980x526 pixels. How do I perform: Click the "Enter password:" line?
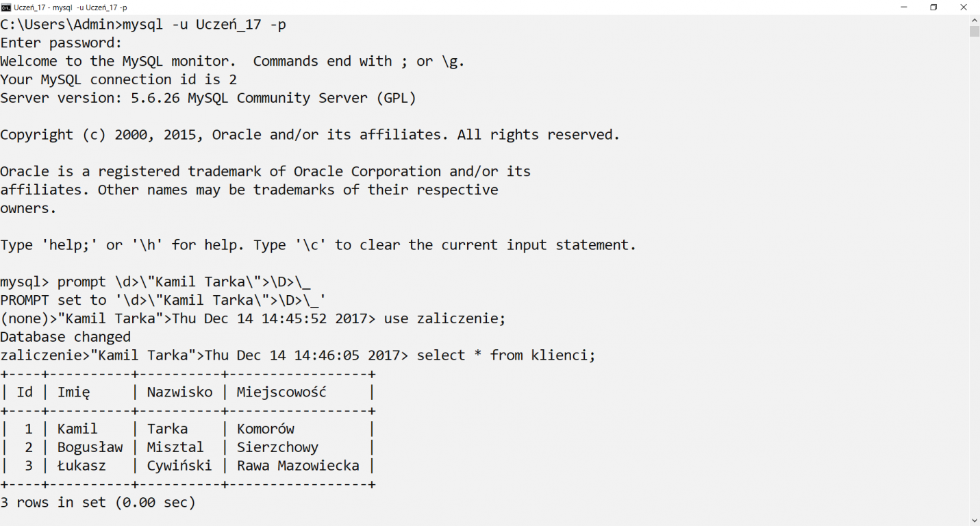pyautogui.click(x=61, y=43)
